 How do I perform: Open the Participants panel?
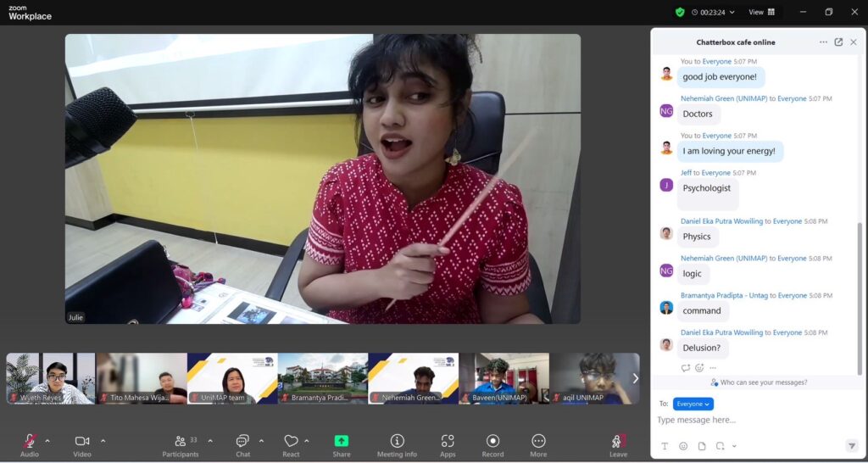181,445
